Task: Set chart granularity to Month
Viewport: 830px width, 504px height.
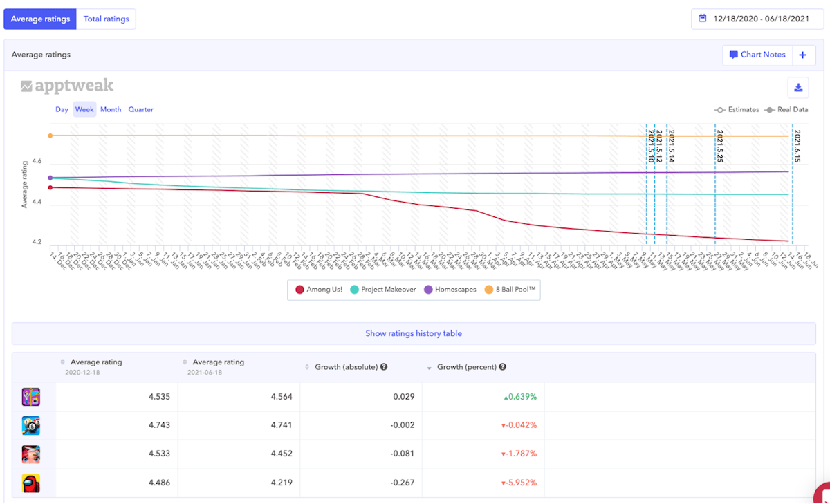Action: 111,109
